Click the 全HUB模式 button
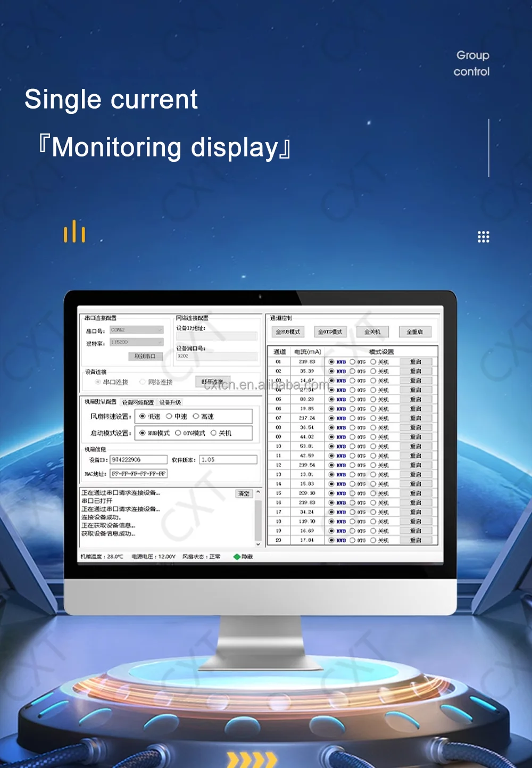The width and height of the screenshot is (532, 768). 288,332
